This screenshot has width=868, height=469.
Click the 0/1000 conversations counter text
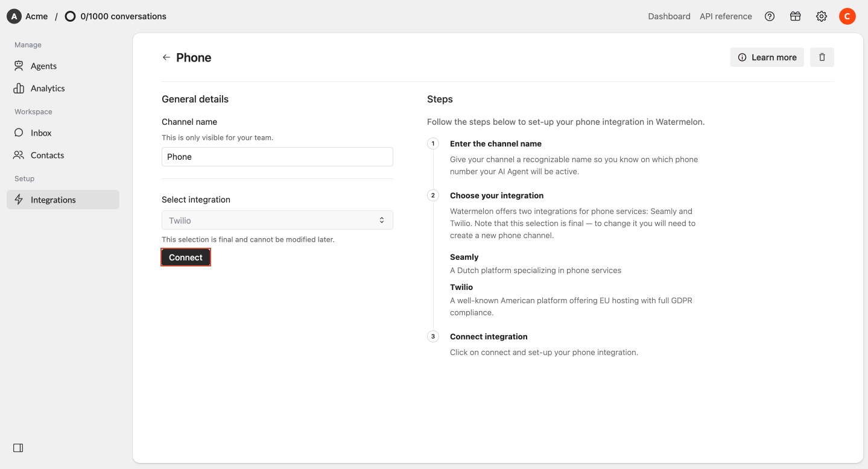click(x=124, y=16)
